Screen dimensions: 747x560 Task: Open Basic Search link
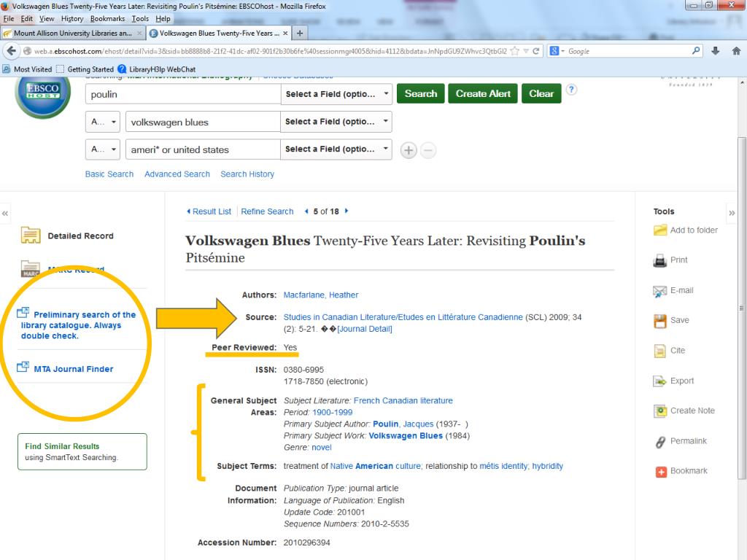coord(109,174)
